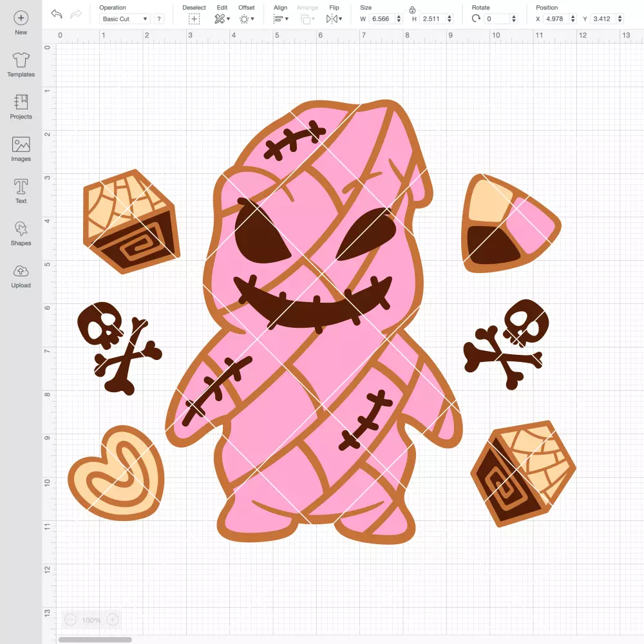Click the Rotate icon

coord(476,19)
